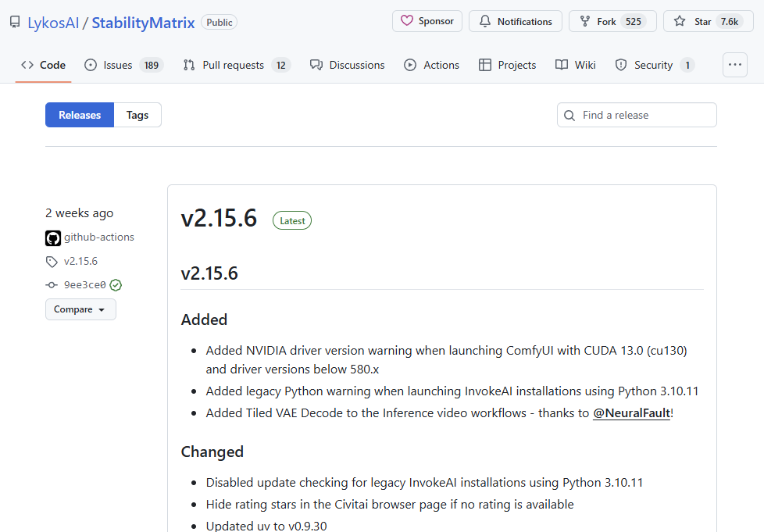Click the github-actions avatar icon

point(52,237)
